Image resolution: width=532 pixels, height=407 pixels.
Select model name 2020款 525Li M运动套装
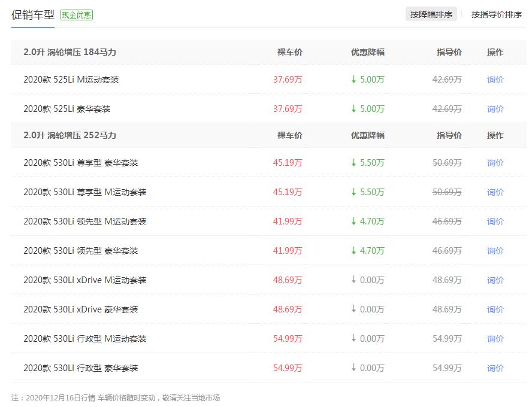point(71,80)
